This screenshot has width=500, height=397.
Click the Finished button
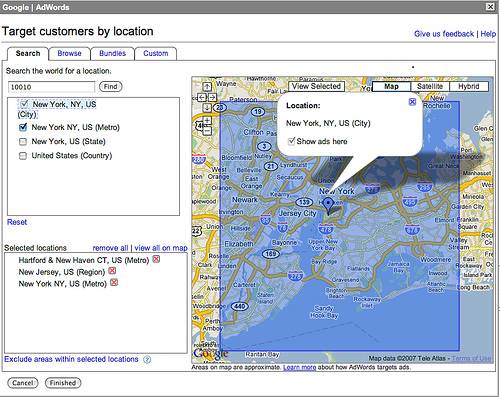tap(63, 383)
